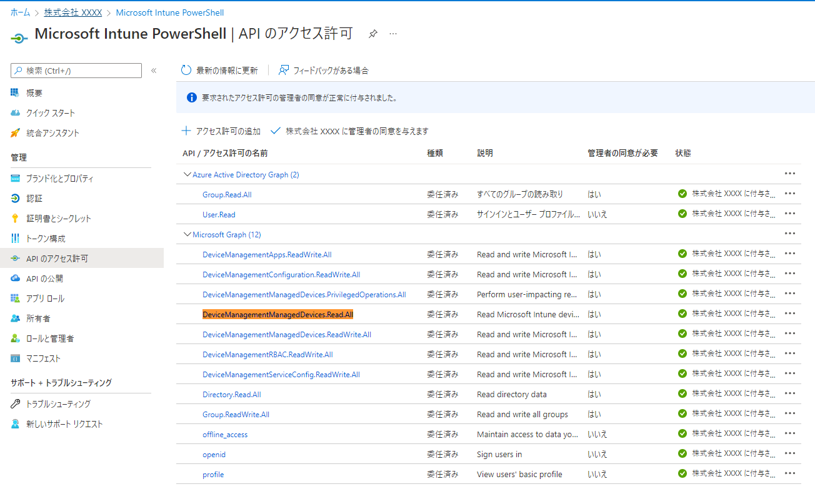The width and height of the screenshot is (815, 504).
Task: Open the ellipsis menu for openid permission
Action: tap(789, 454)
